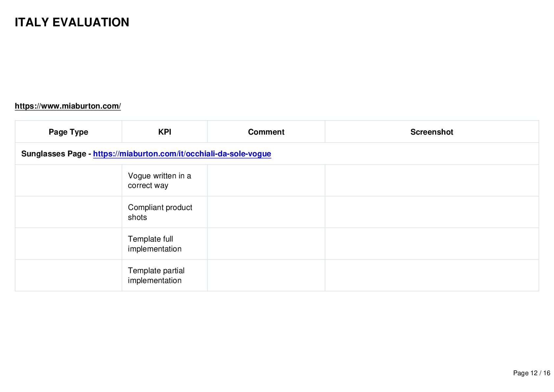Open the https://www.miaburton.com/ link
554x392 pixels.
coord(68,106)
